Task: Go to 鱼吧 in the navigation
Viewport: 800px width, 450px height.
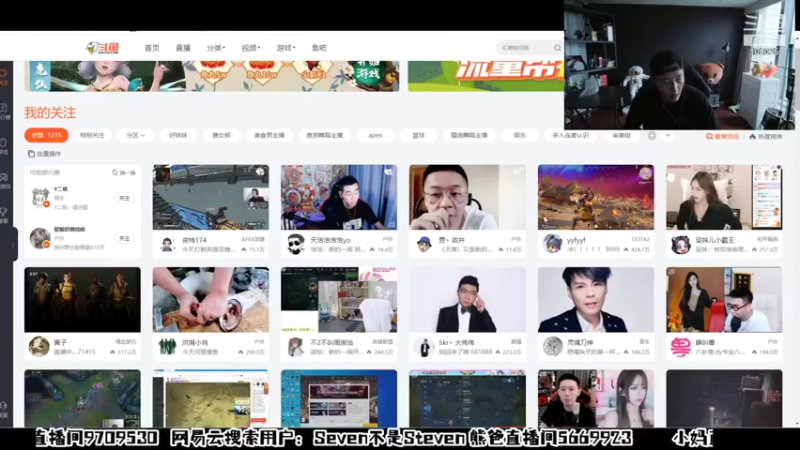Action: coord(319,48)
